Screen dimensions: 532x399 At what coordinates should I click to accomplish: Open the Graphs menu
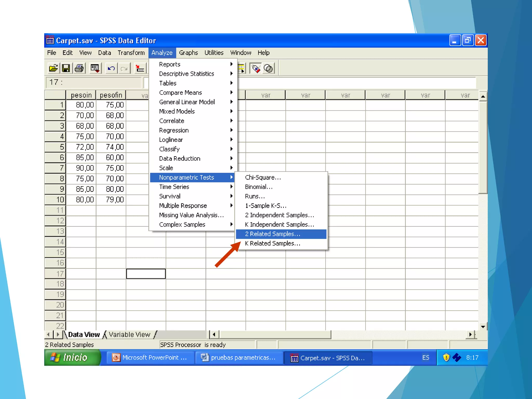click(188, 53)
